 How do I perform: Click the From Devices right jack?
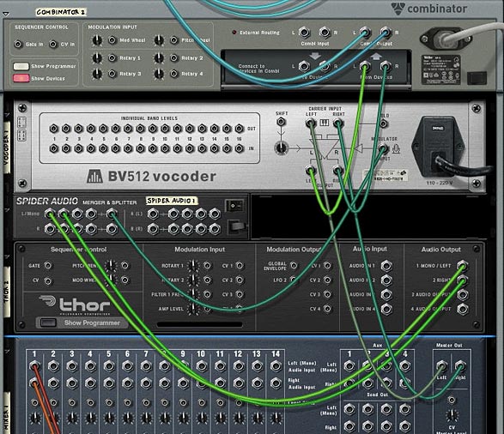click(x=385, y=66)
